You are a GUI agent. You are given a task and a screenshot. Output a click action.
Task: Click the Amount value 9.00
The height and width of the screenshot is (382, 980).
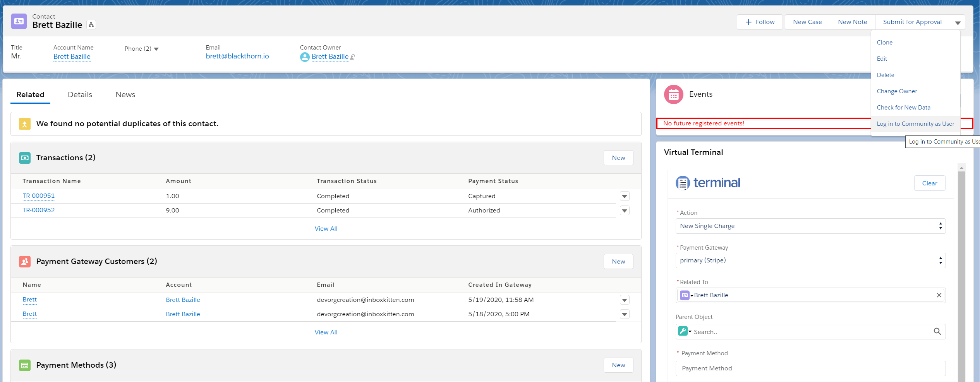click(x=172, y=211)
